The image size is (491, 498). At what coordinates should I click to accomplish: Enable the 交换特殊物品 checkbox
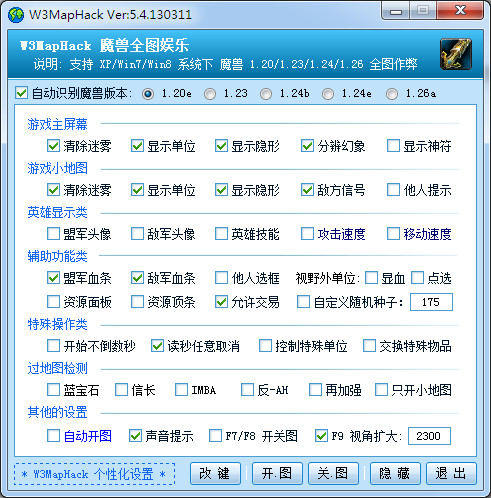(369, 346)
